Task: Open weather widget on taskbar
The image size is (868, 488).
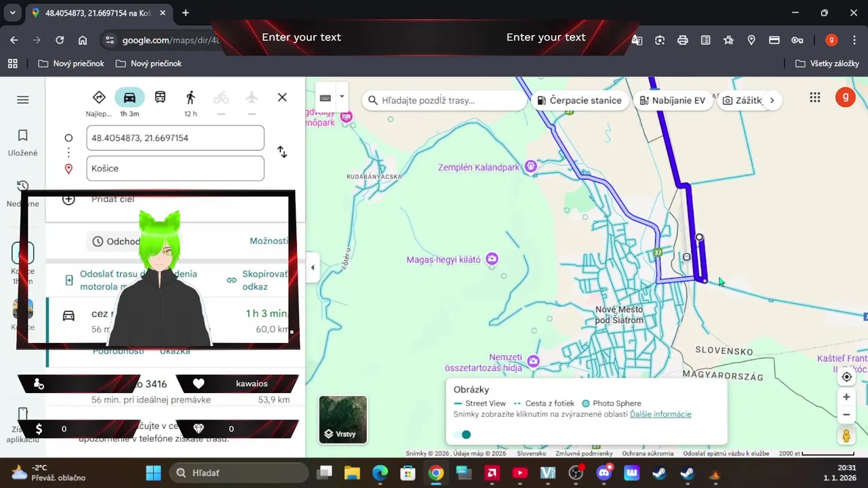Action: point(48,472)
